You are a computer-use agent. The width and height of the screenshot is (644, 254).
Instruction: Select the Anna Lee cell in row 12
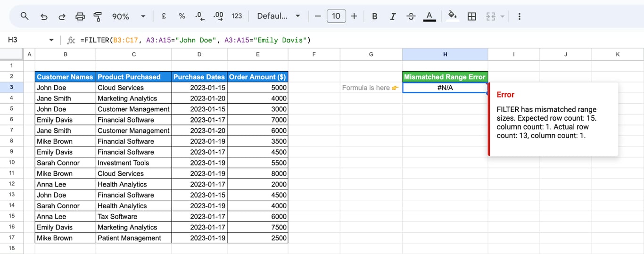point(66,184)
